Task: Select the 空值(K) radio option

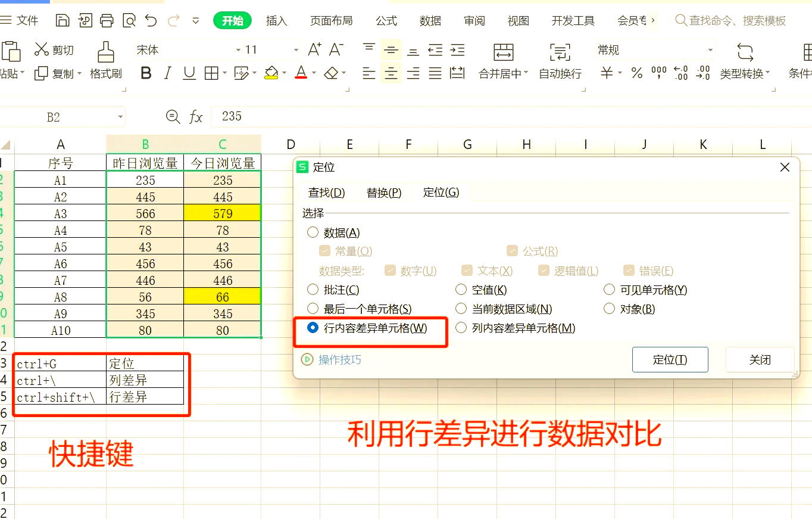Action: [461, 290]
